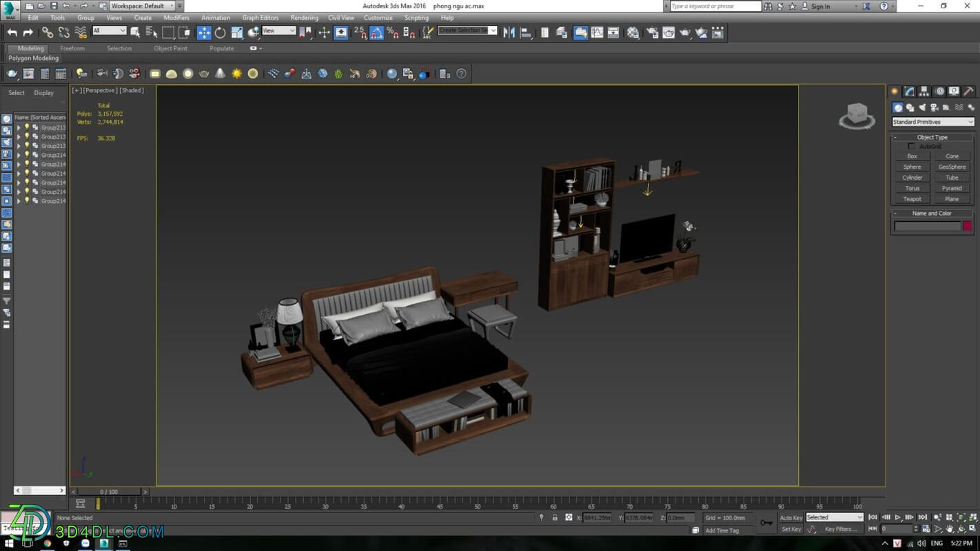980x551 pixels.
Task: Open the Graph Editors menu
Action: point(261,18)
